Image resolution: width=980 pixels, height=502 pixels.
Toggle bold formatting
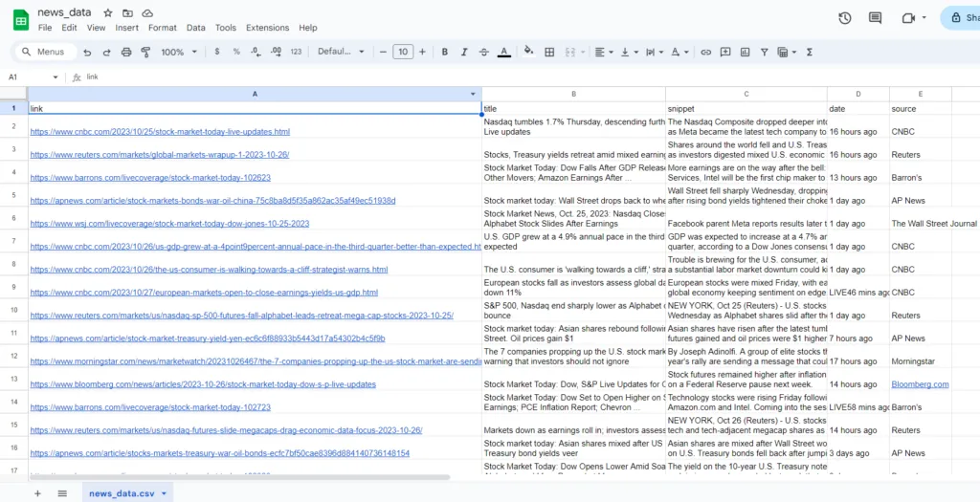(444, 52)
